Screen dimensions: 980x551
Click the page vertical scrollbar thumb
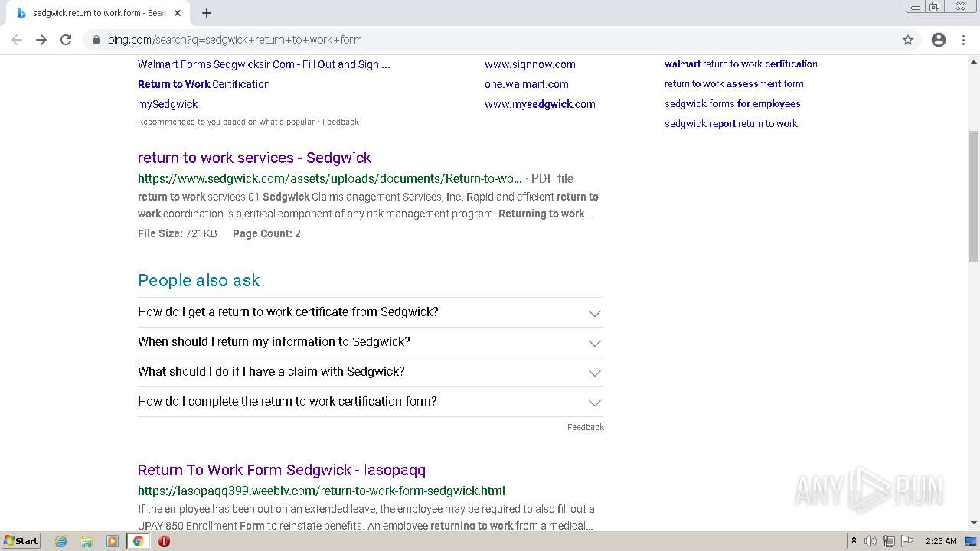tap(974, 196)
